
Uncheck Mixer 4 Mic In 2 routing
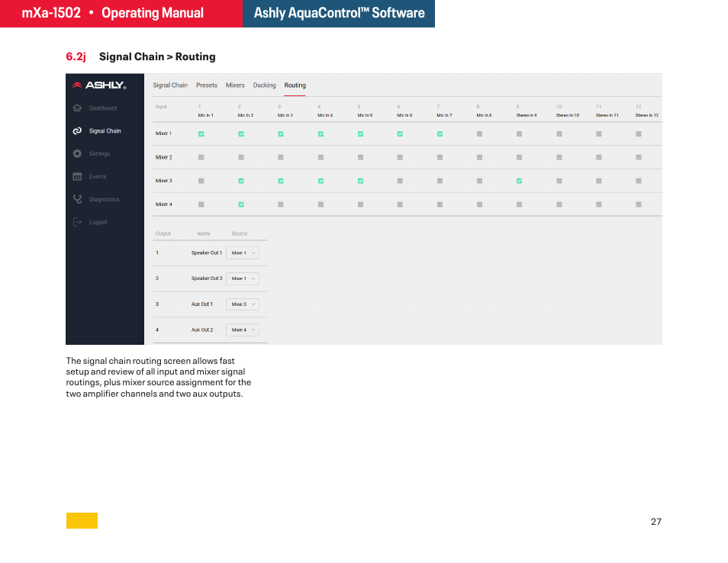point(241,204)
